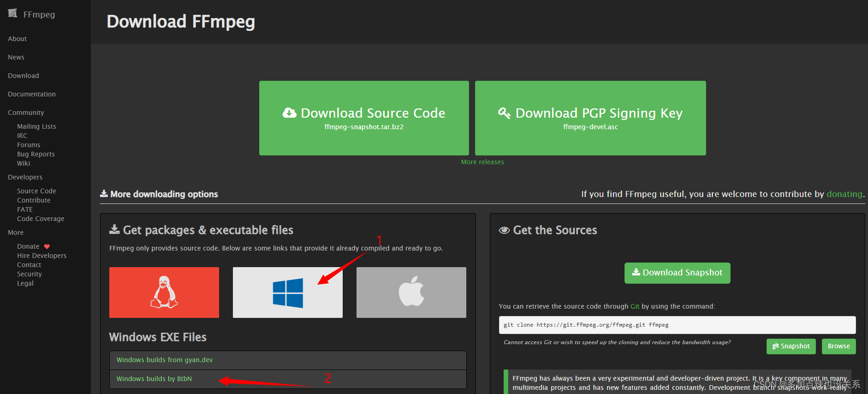
Task: Click the Browse button
Action: pyautogui.click(x=838, y=346)
